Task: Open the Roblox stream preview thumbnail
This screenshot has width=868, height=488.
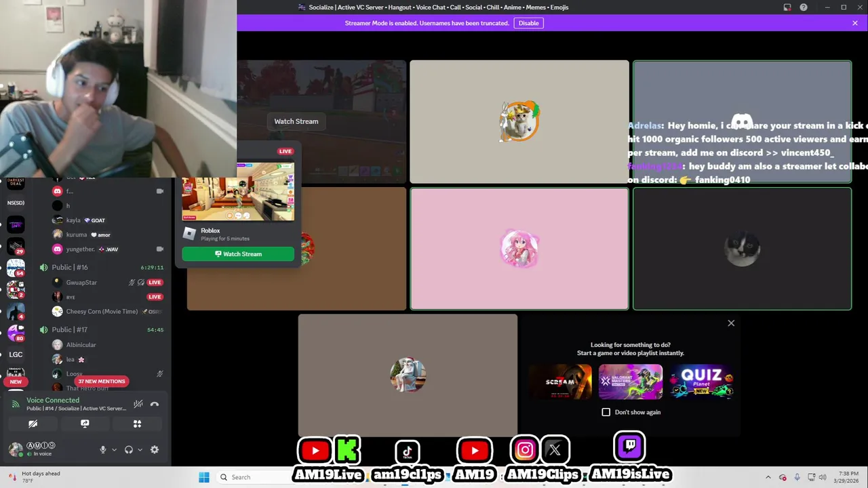Action: pyautogui.click(x=238, y=191)
